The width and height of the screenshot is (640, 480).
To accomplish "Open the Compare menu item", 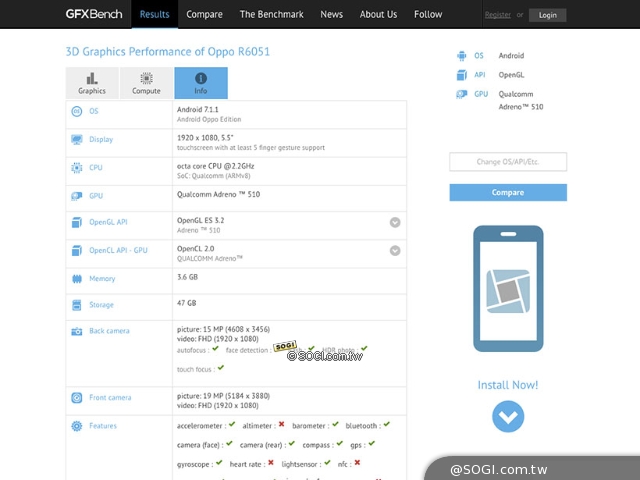I will pyautogui.click(x=204, y=15).
